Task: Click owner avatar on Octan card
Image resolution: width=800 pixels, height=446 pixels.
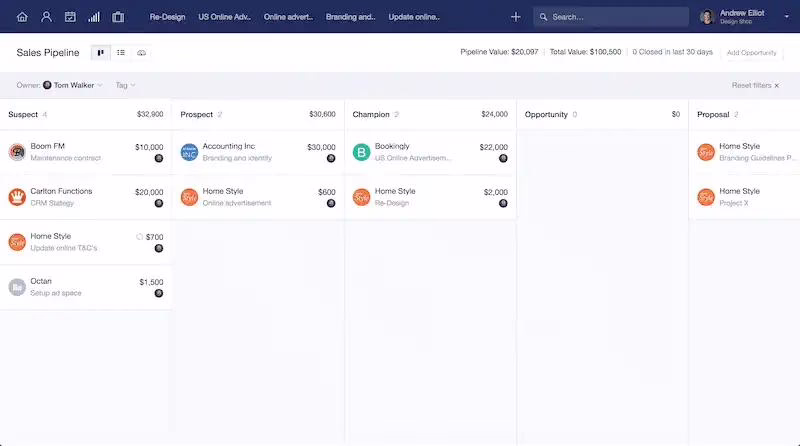Action: coord(159,293)
